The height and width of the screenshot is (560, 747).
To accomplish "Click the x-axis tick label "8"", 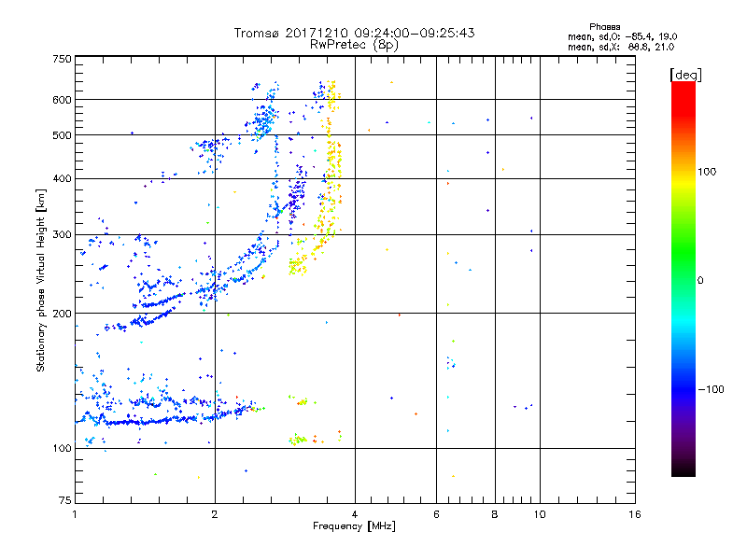I will pos(495,514).
